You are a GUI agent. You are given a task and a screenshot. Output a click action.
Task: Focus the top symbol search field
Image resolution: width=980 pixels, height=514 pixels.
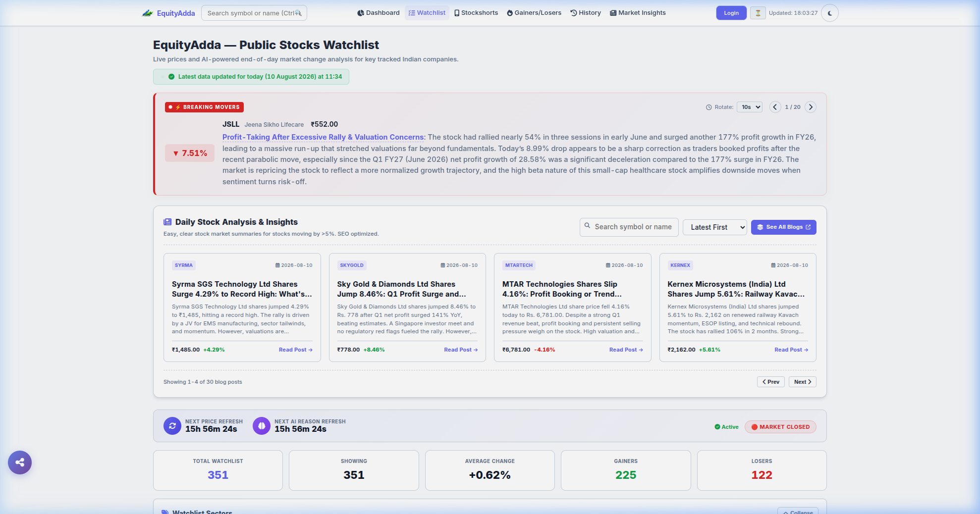point(254,13)
